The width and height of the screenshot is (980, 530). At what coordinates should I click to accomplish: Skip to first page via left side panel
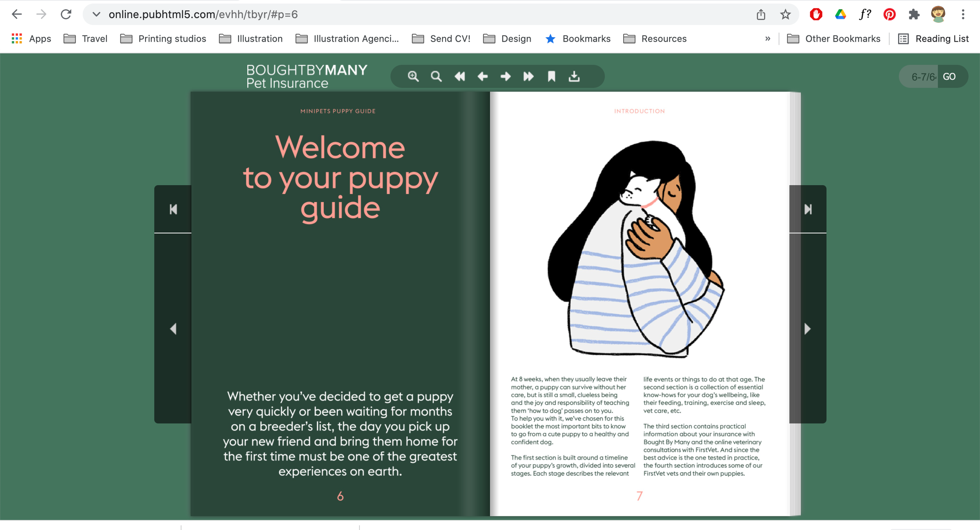pos(173,209)
